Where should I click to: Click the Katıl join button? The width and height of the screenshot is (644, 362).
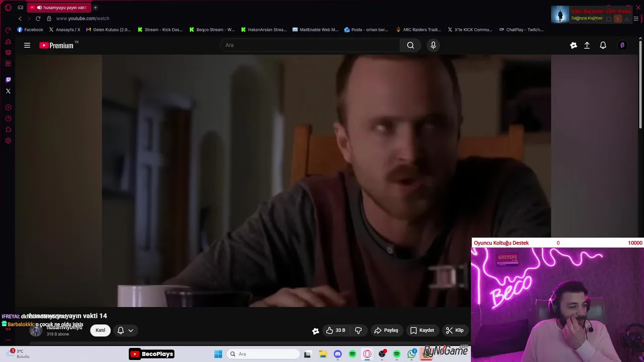[x=100, y=330]
